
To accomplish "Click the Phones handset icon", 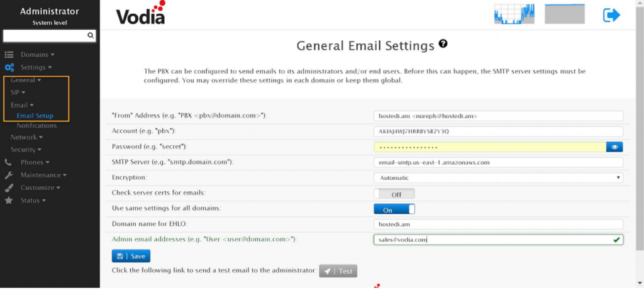I will [x=9, y=162].
